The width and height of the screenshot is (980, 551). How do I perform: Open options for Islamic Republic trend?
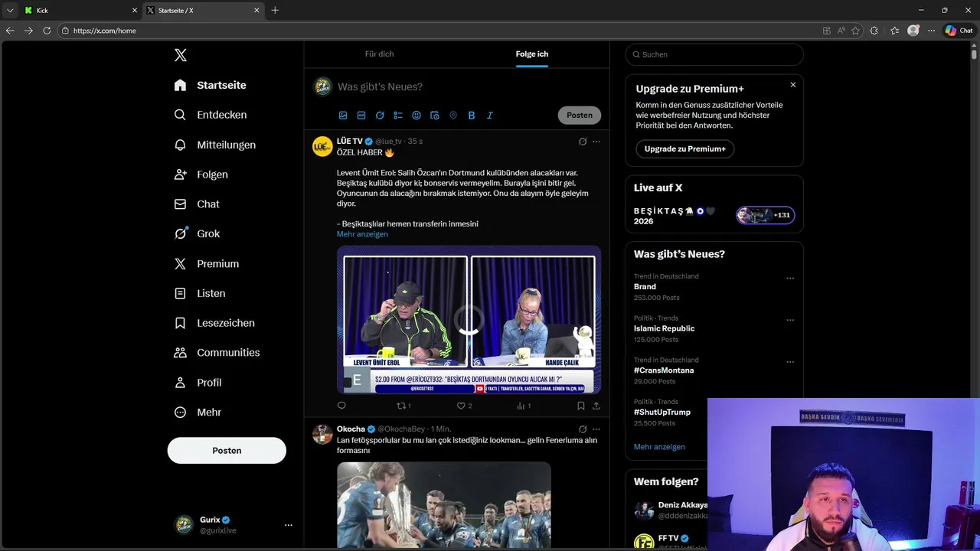(x=790, y=320)
